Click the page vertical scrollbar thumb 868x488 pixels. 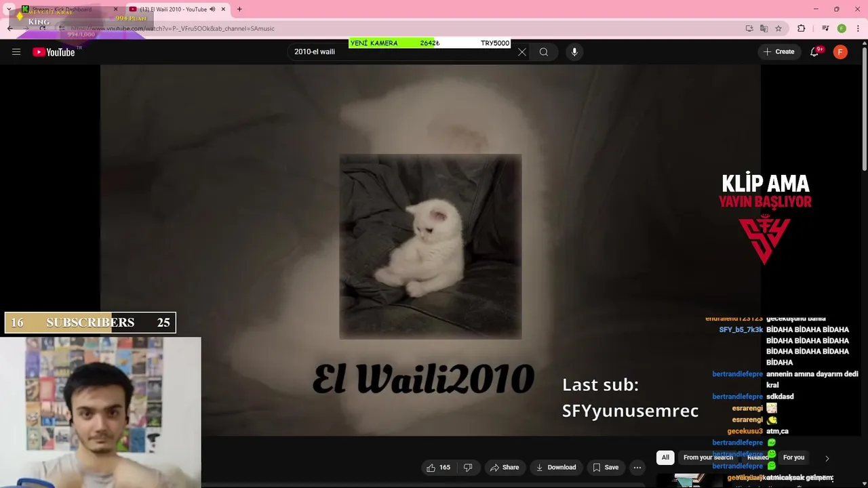click(x=864, y=108)
